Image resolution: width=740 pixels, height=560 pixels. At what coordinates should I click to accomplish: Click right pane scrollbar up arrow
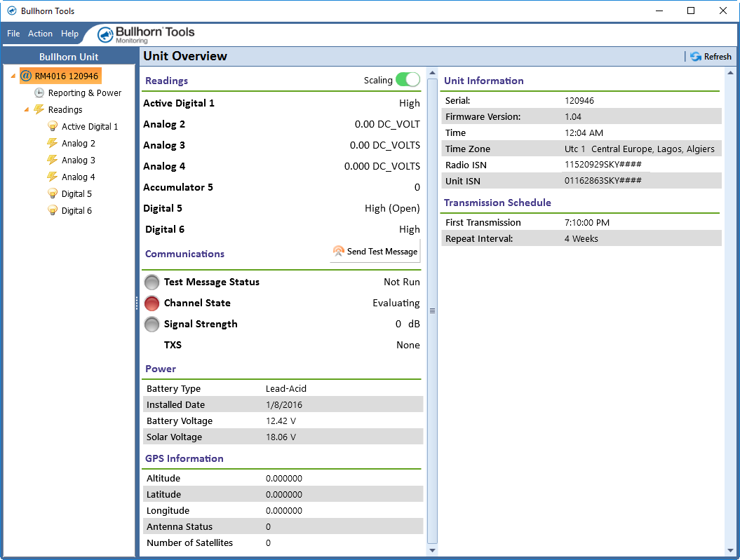(730, 73)
